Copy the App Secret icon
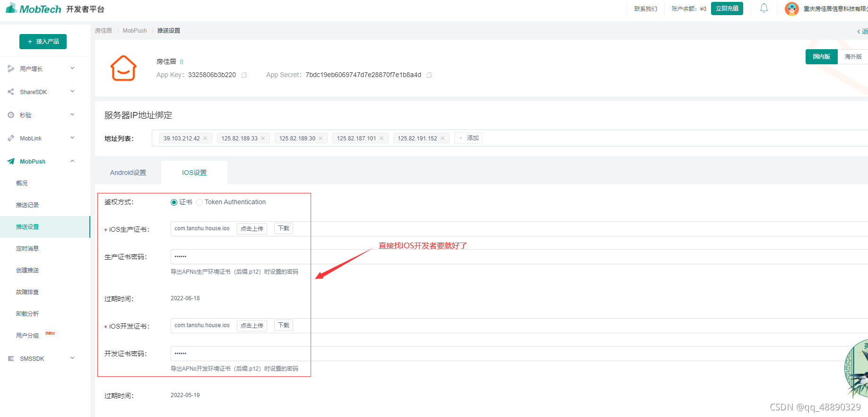Screen dimensions: 868x417 point(429,75)
